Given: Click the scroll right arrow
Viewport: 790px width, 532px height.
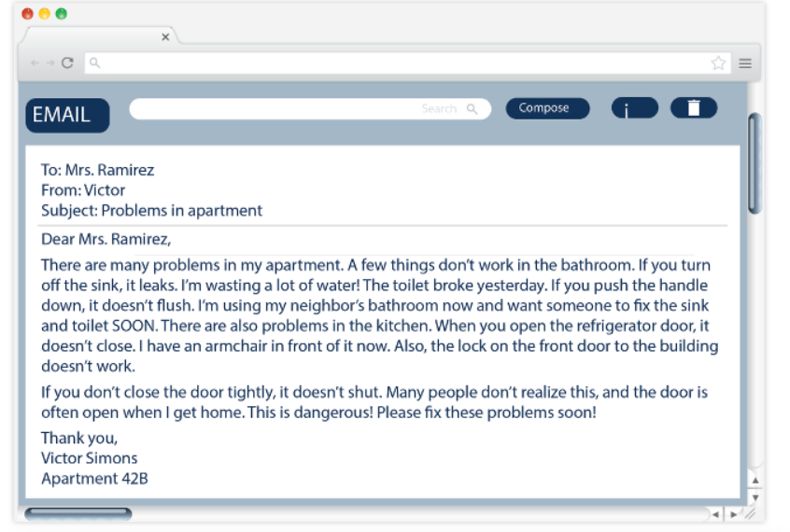Looking at the screenshot, I should coord(734,514).
